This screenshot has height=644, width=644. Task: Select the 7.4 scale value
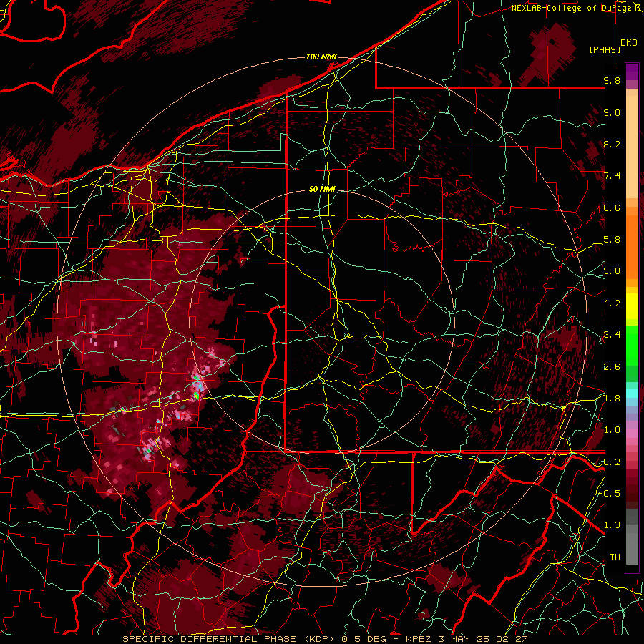coord(612,176)
